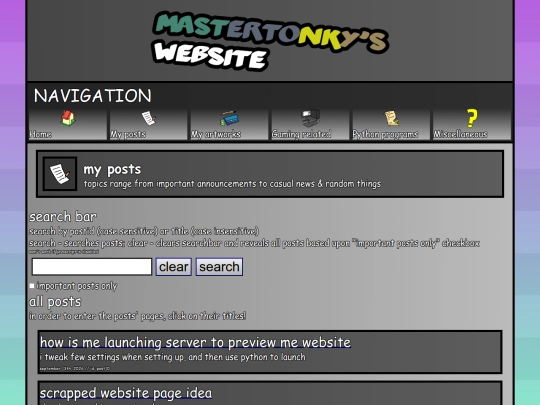The height and width of the screenshot is (405, 540).
Task: Click the my posts header paper icon
Action: [60, 174]
